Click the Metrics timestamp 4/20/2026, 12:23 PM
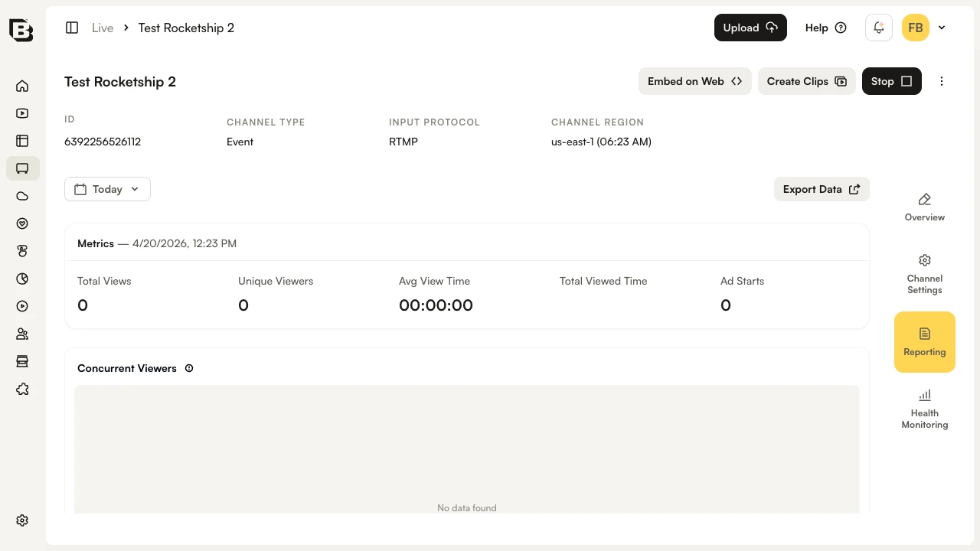Viewport: 980px width, 551px height. tap(185, 243)
